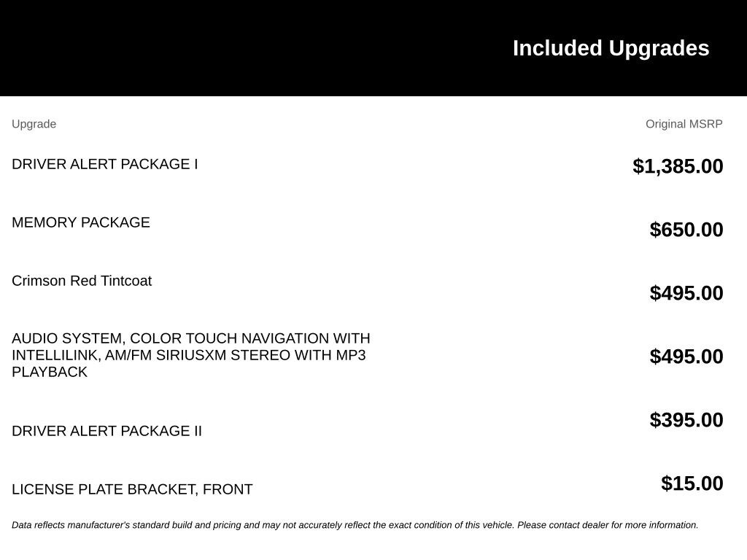Select the Upgrade column header
Viewport: 747px width, 560px height.
tap(34, 124)
